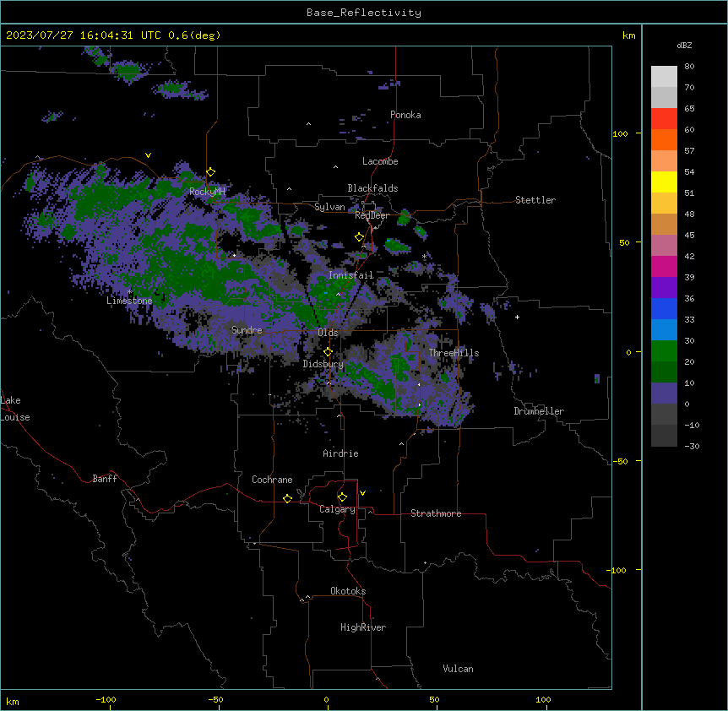
Task: Select the bright green 20-30 dBZ swatch
Action: pyautogui.click(x=664, y=351)
